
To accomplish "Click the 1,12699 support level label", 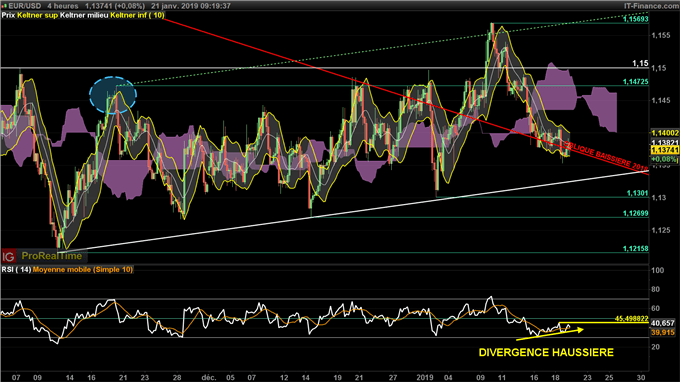I will (x=635, y=213).
